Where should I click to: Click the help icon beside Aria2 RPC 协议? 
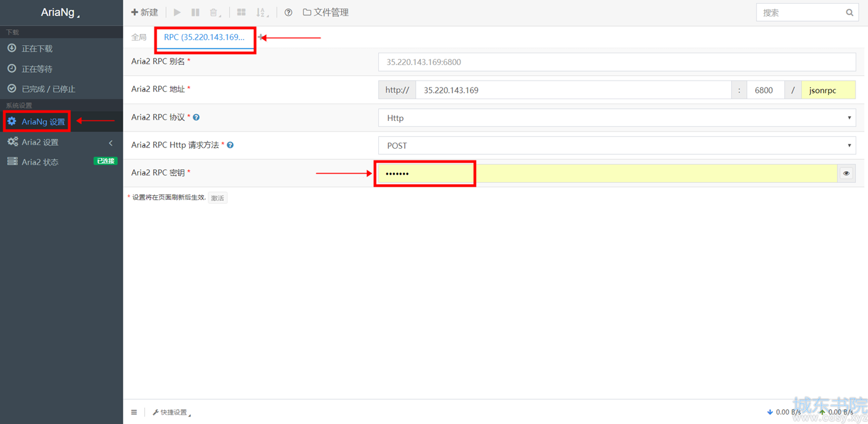click(197, 117)
